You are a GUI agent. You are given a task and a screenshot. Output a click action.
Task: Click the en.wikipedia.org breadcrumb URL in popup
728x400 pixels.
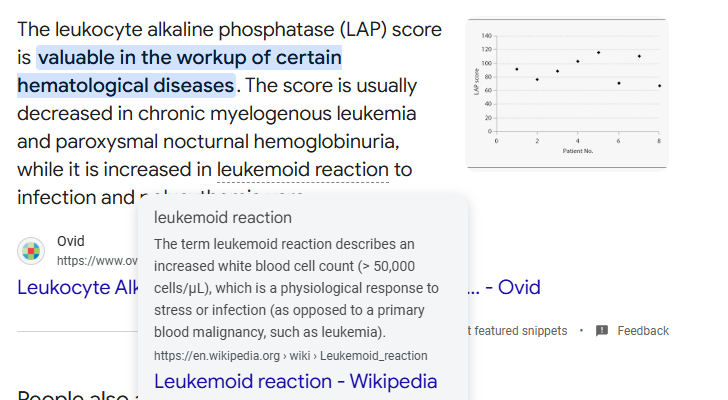coord(291,356)
